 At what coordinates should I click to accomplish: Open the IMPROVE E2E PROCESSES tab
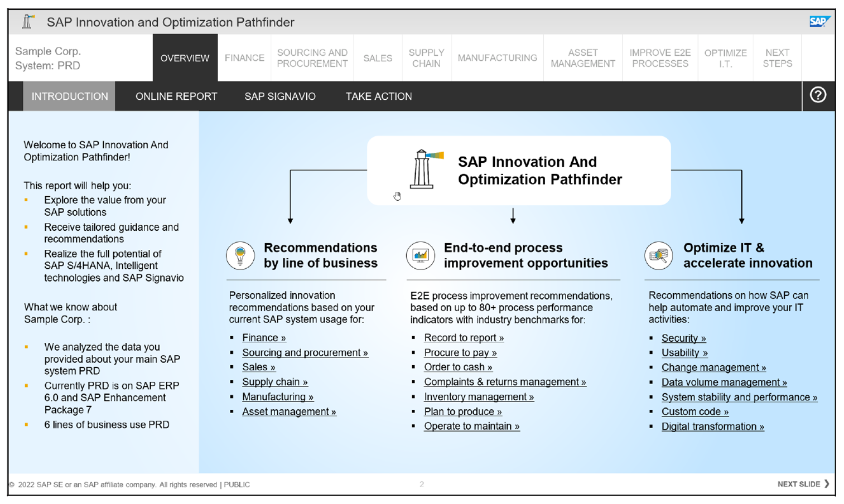[x=660, y=57]
